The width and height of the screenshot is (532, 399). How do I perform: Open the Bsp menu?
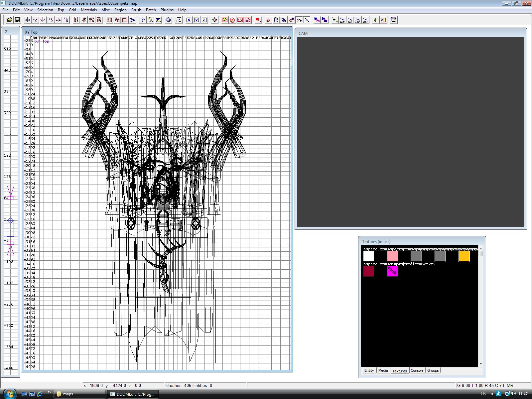[61, 10]
